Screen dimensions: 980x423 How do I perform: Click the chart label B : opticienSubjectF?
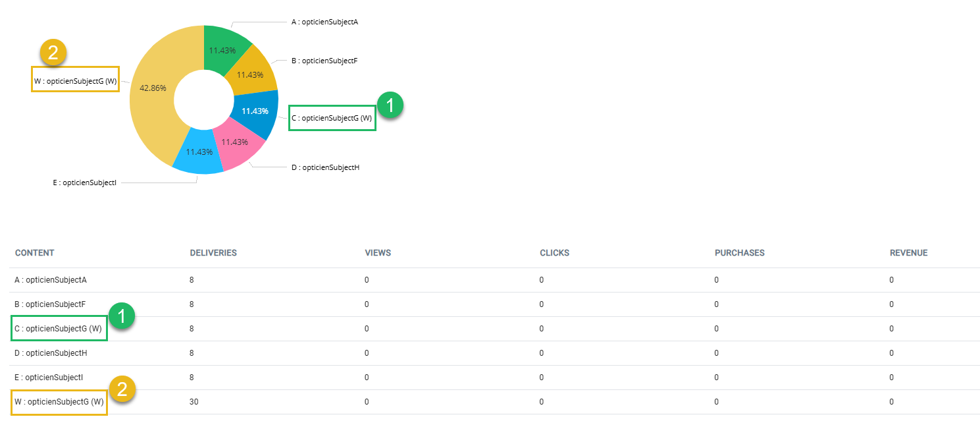point(324,61)
